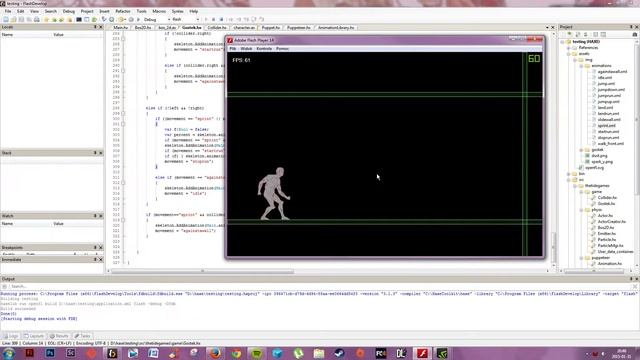Click the FPS: 61 text in Flash Player
640x360 pixels.
coord(241,60)
